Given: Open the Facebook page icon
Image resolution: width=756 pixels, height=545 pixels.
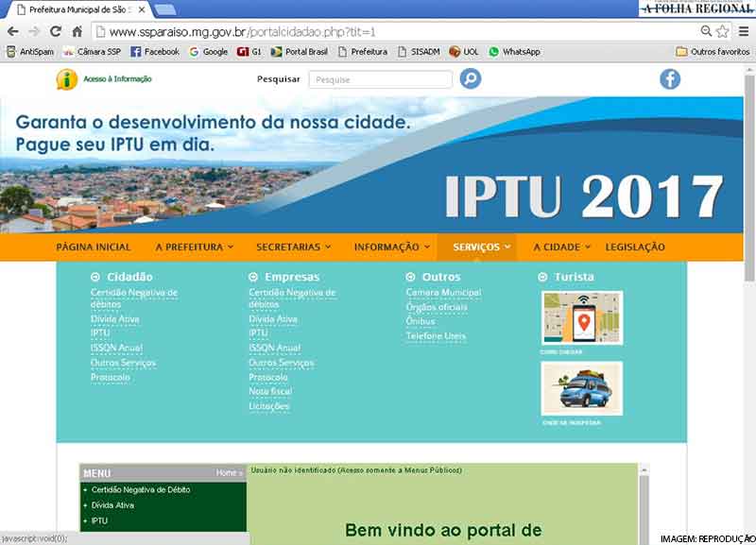Looking at the screenshot, I should point(670,79).
